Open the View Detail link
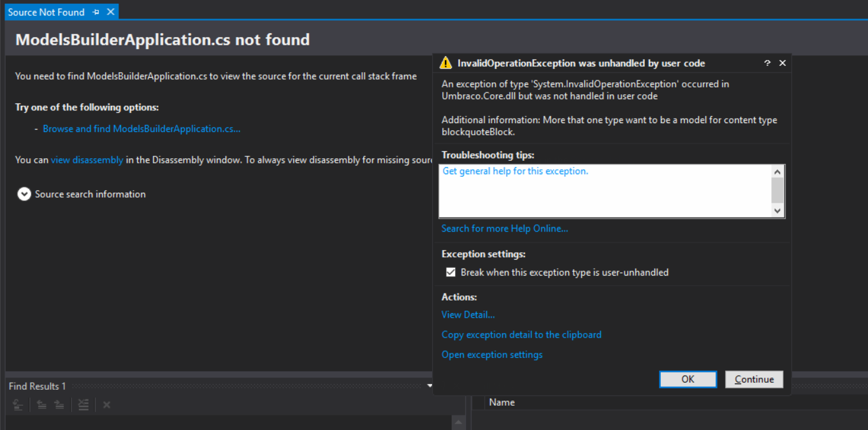This screenshot has height=430, width=868. pyautogui.click(x=468, y=315)
